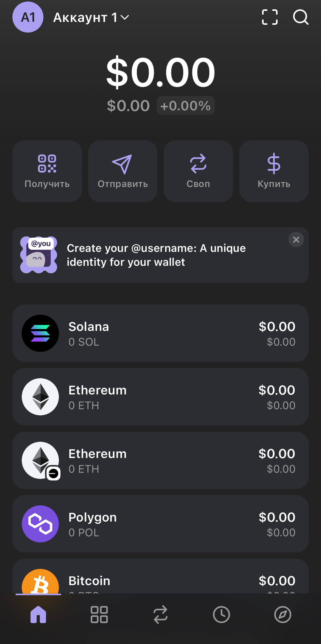Switch to the collectibles grid tab
The height and width of the screenshot is (644, 321).
tap(99, 615)
